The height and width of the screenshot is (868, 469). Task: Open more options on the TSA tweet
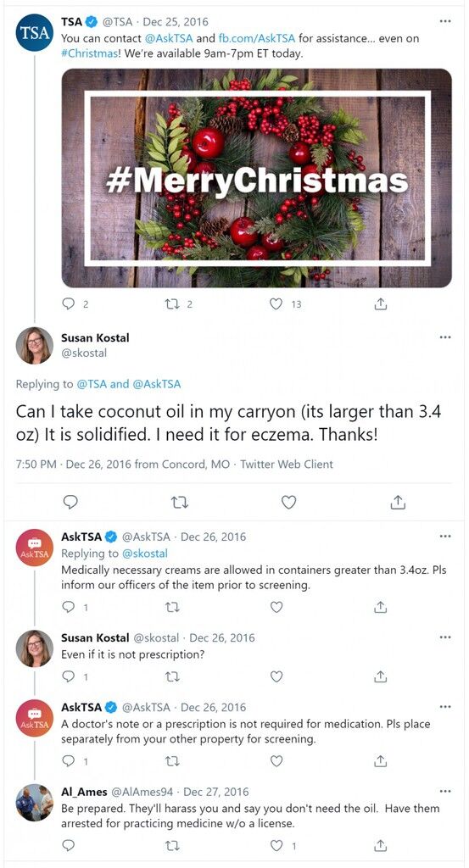(x=445, y=21)
